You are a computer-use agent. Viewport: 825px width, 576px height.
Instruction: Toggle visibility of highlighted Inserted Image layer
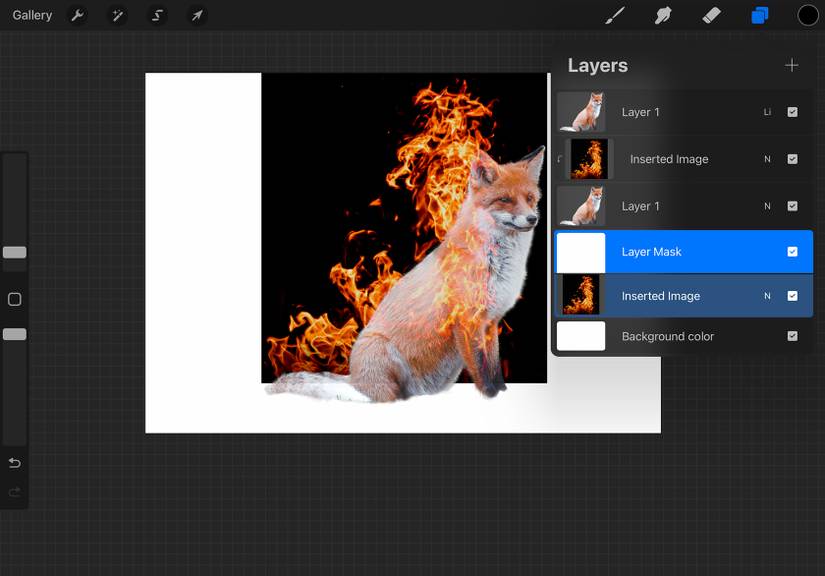792,296
